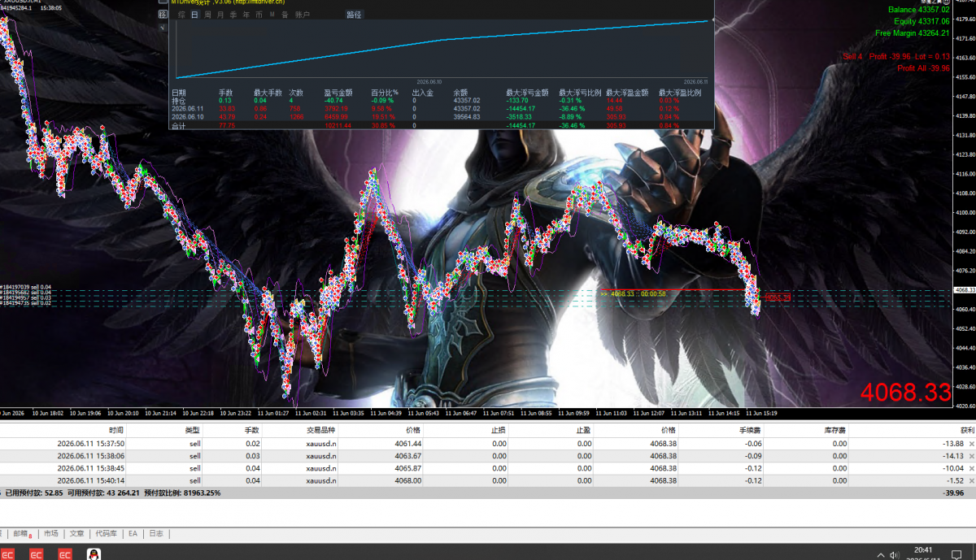This screenshot has height=560, width=976.
Task: Select the 币 tab in MTDriver stats
Action: click(259, 15)
